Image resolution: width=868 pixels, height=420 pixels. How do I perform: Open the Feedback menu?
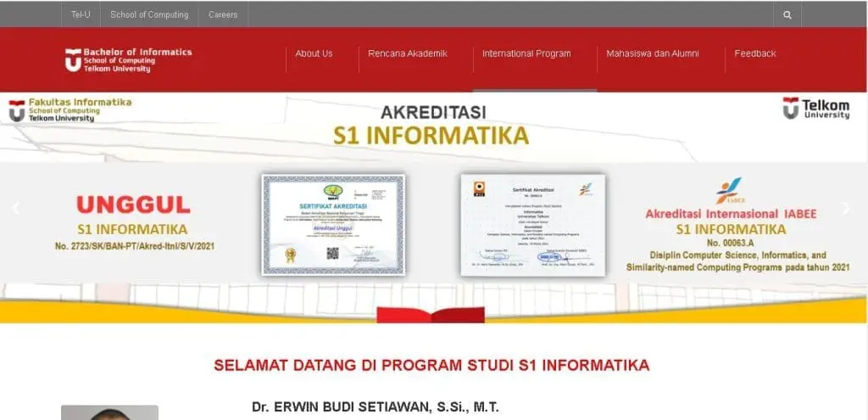(755, 53)
